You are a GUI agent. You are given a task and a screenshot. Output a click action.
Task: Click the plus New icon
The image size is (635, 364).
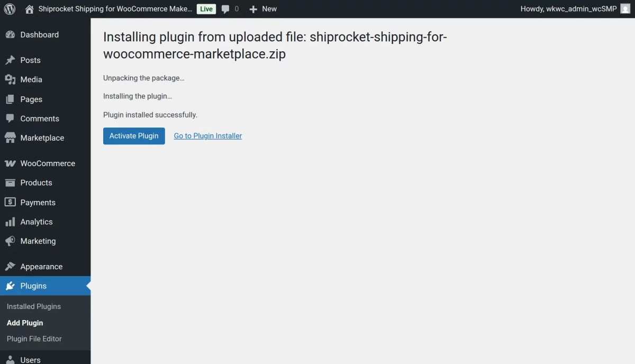[x=253, y=9]
